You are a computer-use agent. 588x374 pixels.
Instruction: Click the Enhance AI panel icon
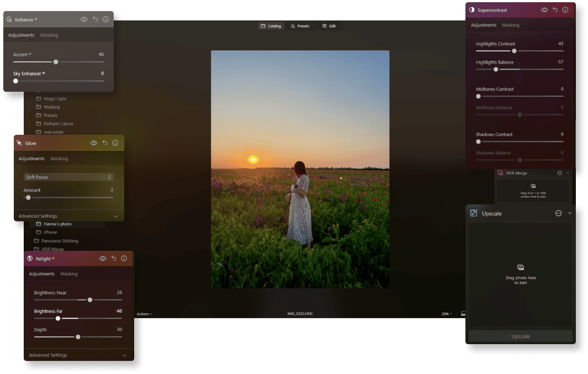(9, 19)
